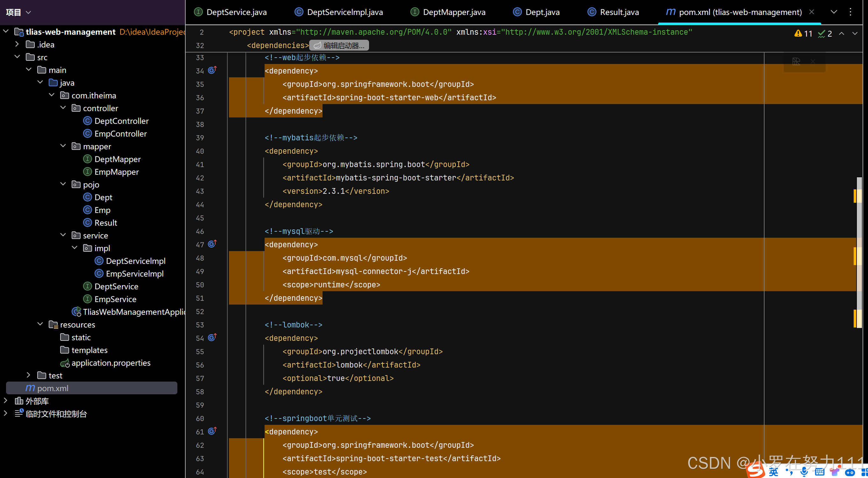Jump to the next highlighted problem arrow

[855, 33]
